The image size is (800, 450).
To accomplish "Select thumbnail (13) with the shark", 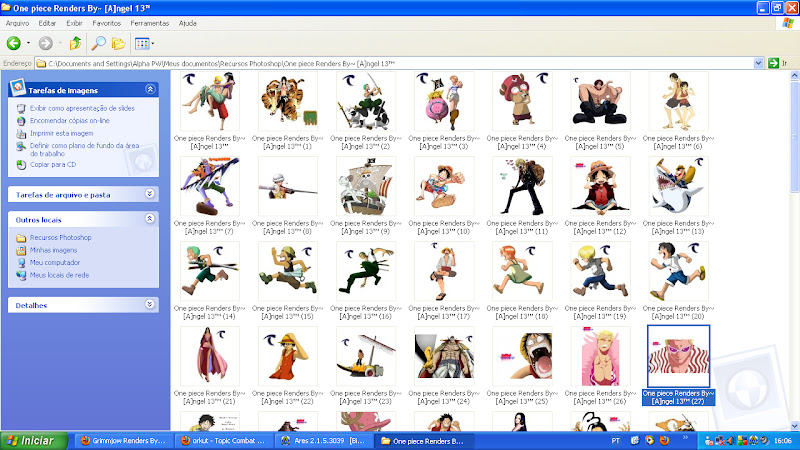I will (x=678, y=186).
